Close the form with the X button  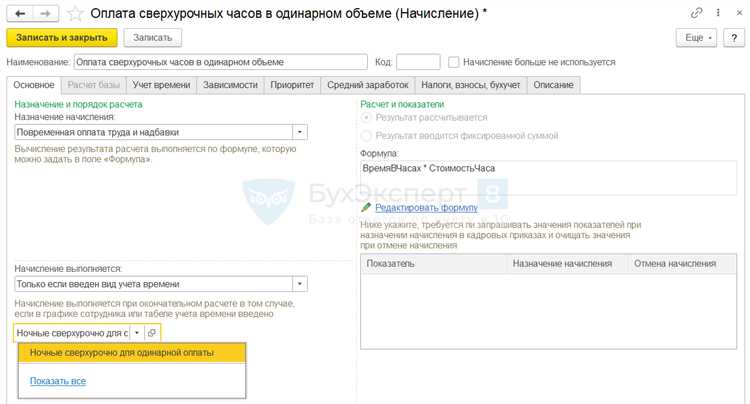click(x=739, y=13)
